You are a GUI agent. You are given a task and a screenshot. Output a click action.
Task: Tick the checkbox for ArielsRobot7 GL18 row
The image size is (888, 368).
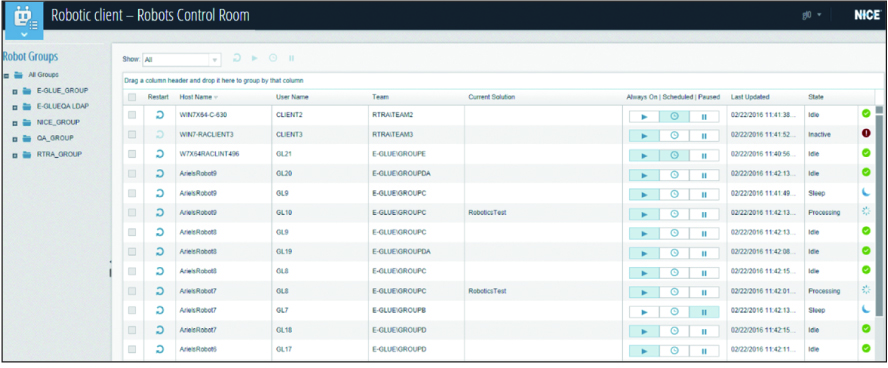click(x=132, y=330)
